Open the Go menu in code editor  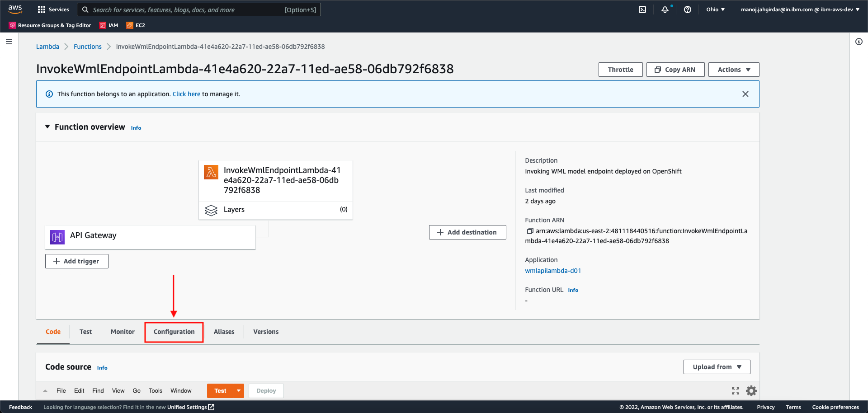137,391
